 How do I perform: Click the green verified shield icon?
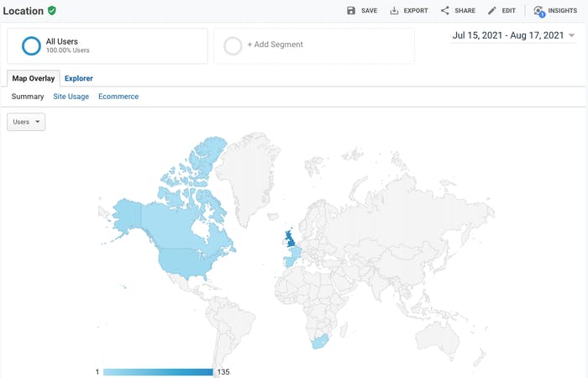pyautogui.click(x=52, y=10)
